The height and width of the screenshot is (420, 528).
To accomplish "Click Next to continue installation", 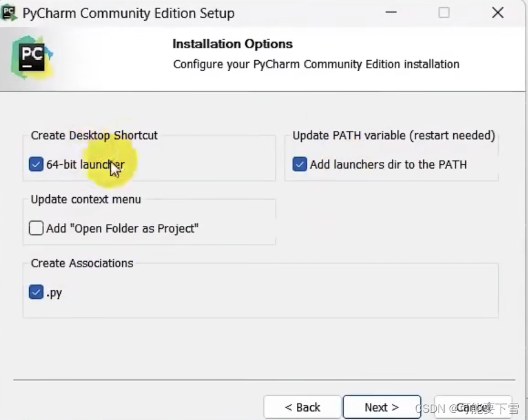I will tap(381, 407).
